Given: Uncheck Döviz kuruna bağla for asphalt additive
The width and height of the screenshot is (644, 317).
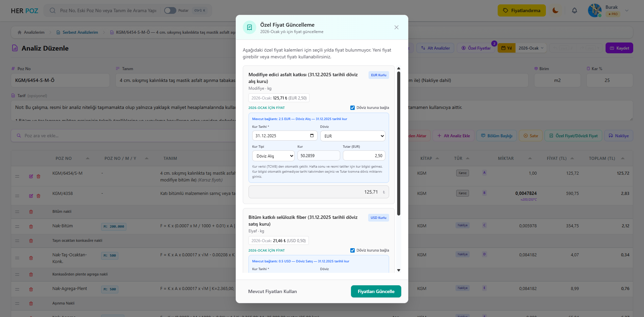Looking at the screenshot, I should coord(352,108).
